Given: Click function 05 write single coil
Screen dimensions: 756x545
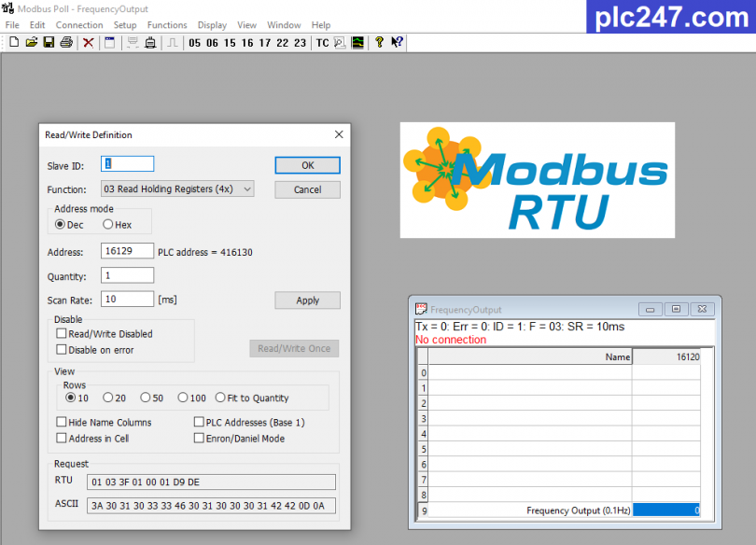Looking at the screenshot, I should click(x=195, y=43).
